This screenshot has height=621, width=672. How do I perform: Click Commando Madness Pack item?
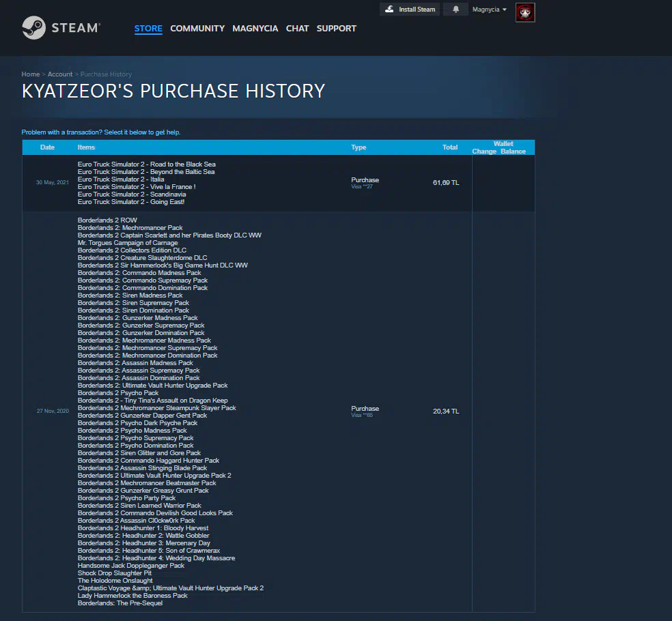139,273
